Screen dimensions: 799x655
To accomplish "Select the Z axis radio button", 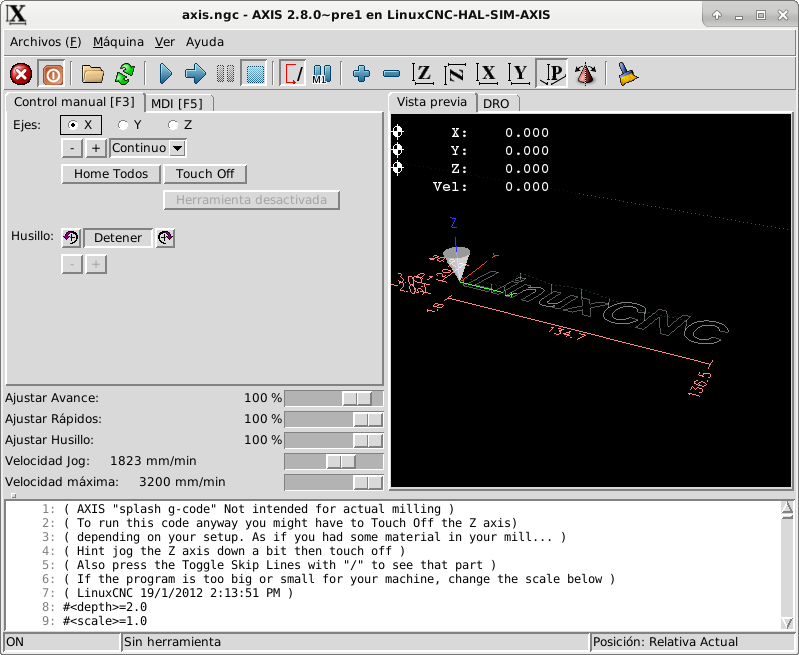I will pos(180,125).
